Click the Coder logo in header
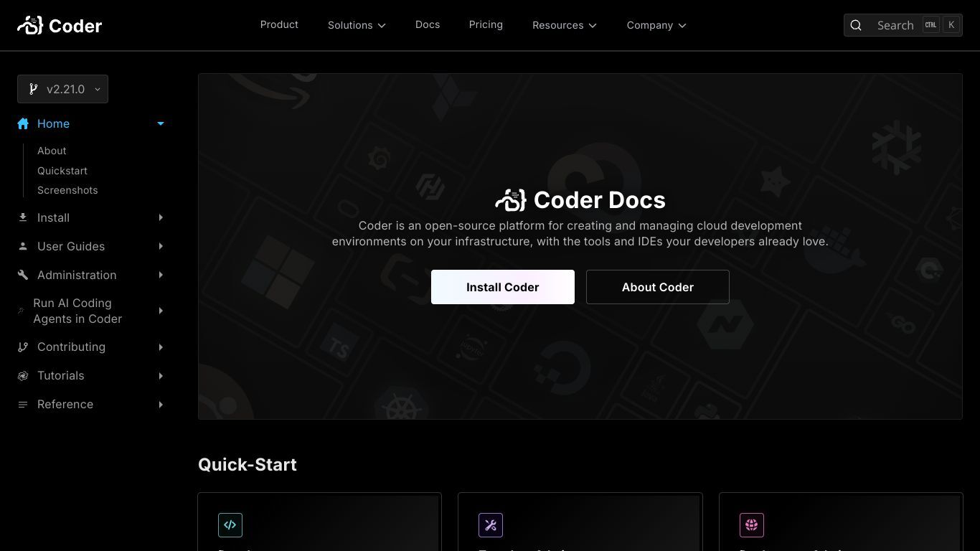Image resolution: width=980 pixels, height=551 pixels. tap(60, 25)
